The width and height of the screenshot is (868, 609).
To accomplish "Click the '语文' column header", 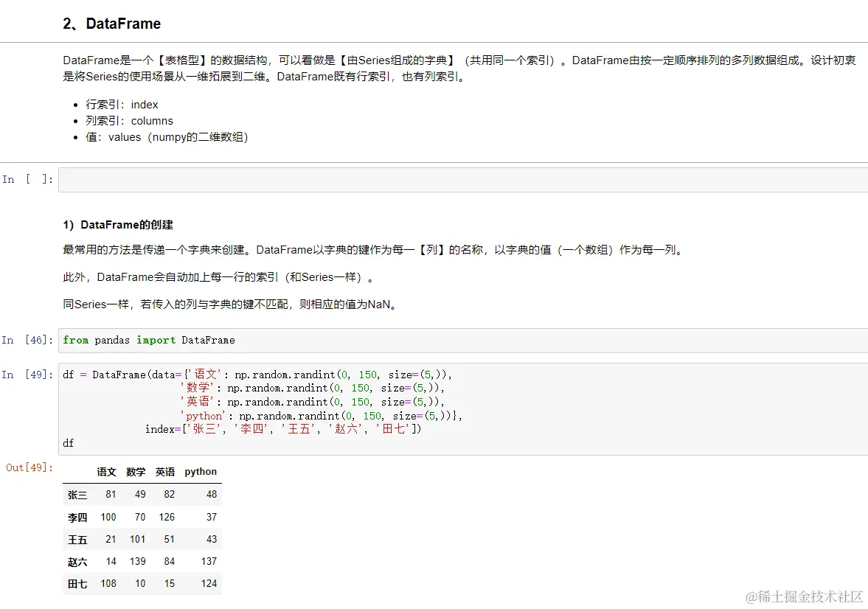I will tap(106, 472).
